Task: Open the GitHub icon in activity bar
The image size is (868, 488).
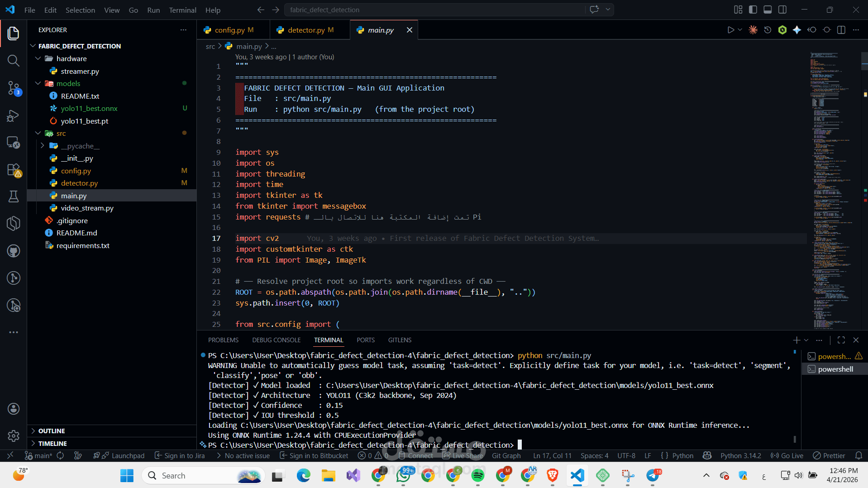Action: [13, 251]
